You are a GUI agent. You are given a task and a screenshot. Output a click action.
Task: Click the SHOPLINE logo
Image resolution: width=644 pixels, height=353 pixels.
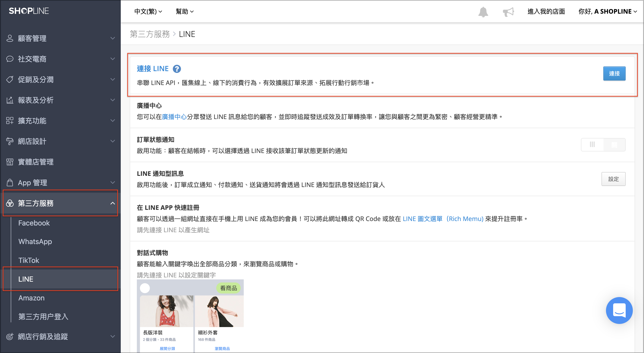[x=29, y=11]
